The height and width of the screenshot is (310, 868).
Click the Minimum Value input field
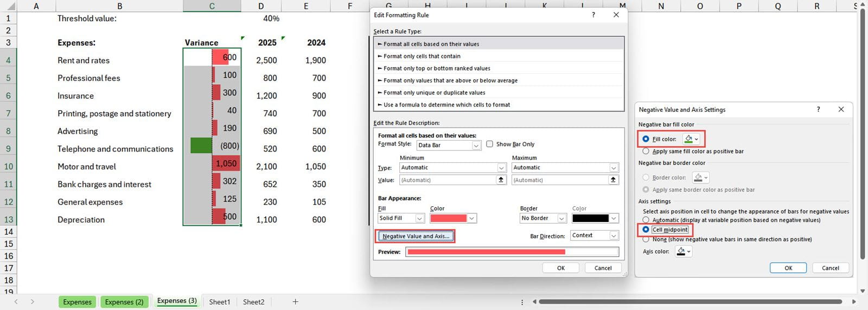pos(448,180)
